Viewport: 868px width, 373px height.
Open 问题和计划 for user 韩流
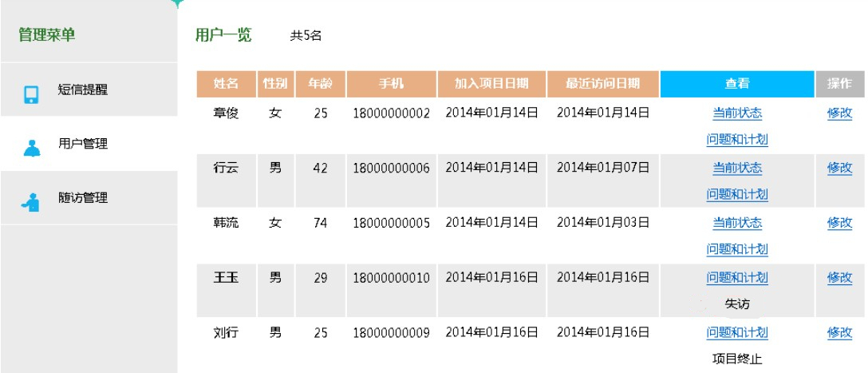point(737,249)
